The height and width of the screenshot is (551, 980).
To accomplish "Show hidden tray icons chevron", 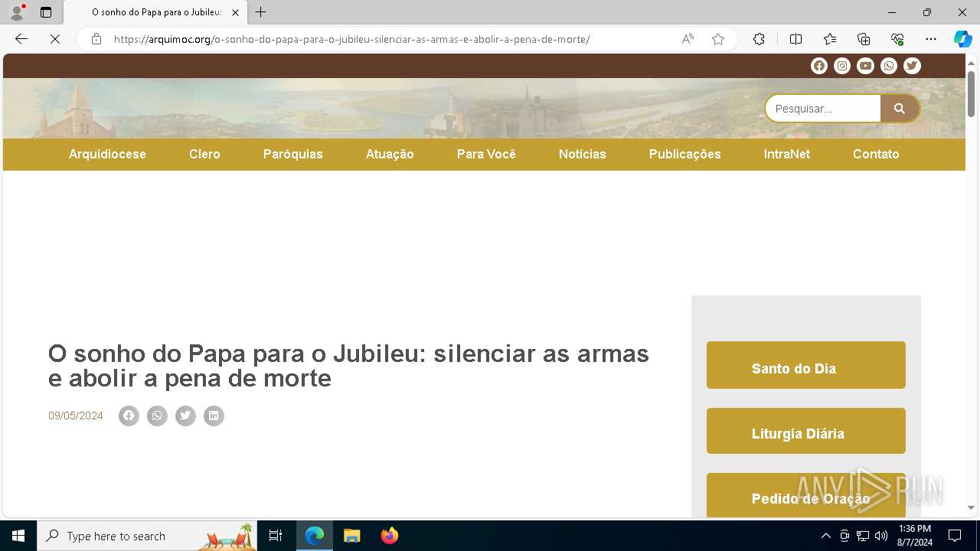I will click(825, 536).
